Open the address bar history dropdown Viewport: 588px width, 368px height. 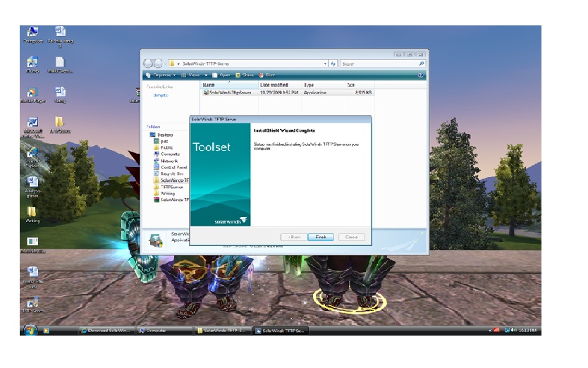325,63
